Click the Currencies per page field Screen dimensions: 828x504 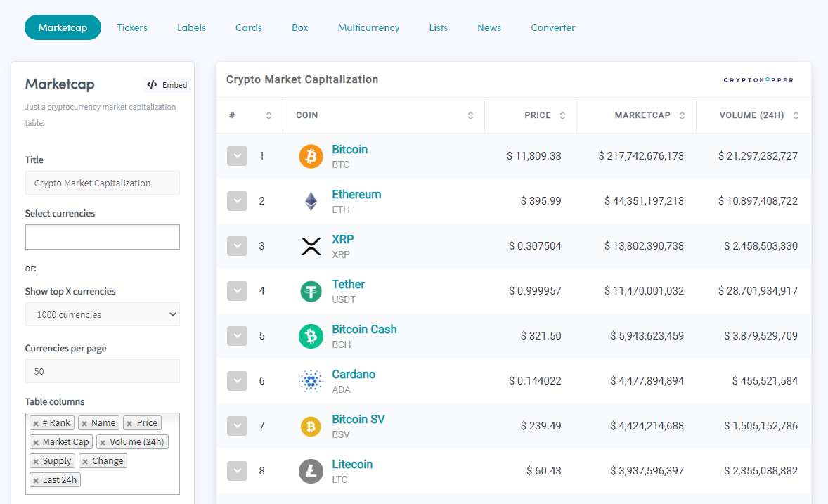tap(103, 371)
